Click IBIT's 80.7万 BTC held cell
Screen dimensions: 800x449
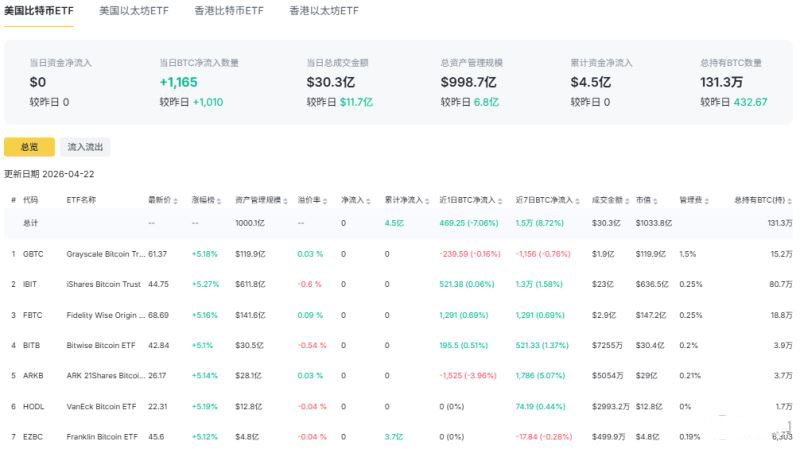[781, 284]
